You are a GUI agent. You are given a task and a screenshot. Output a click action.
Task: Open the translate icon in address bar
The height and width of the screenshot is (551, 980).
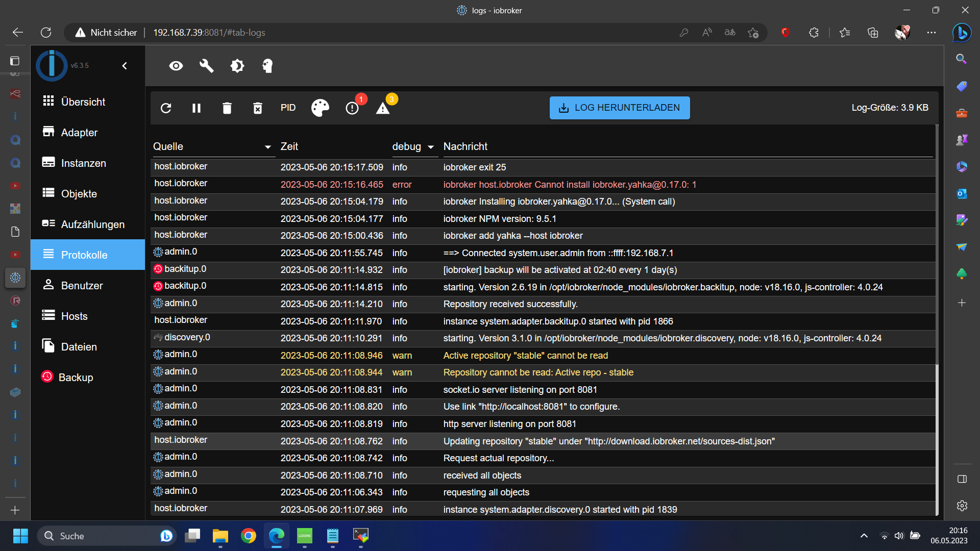click(730, 33)
